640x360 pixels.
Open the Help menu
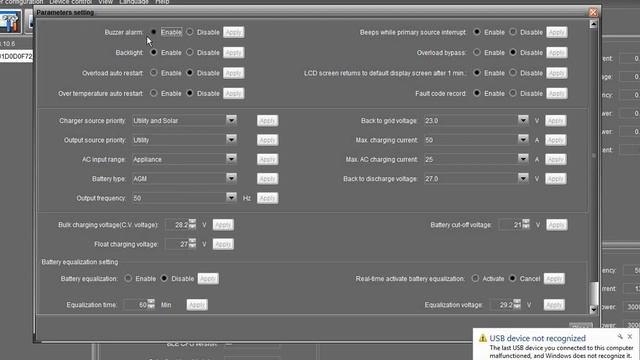[162, 2]
